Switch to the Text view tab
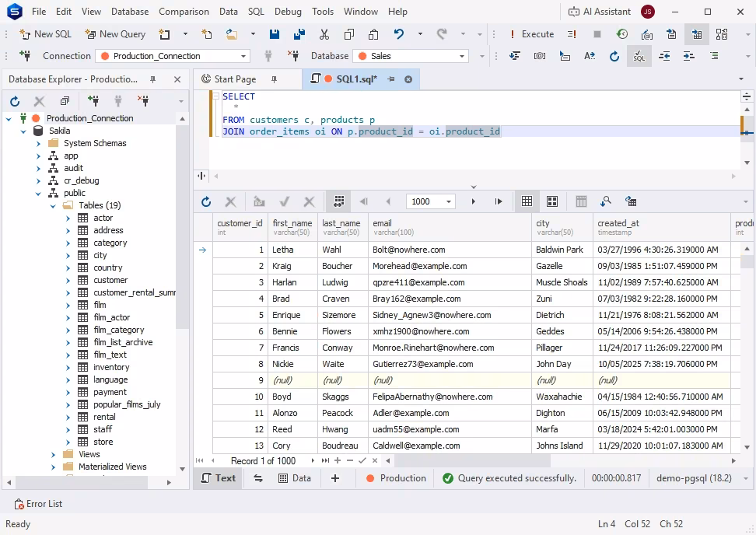The image size is (756, 535). tap(219, 478)
